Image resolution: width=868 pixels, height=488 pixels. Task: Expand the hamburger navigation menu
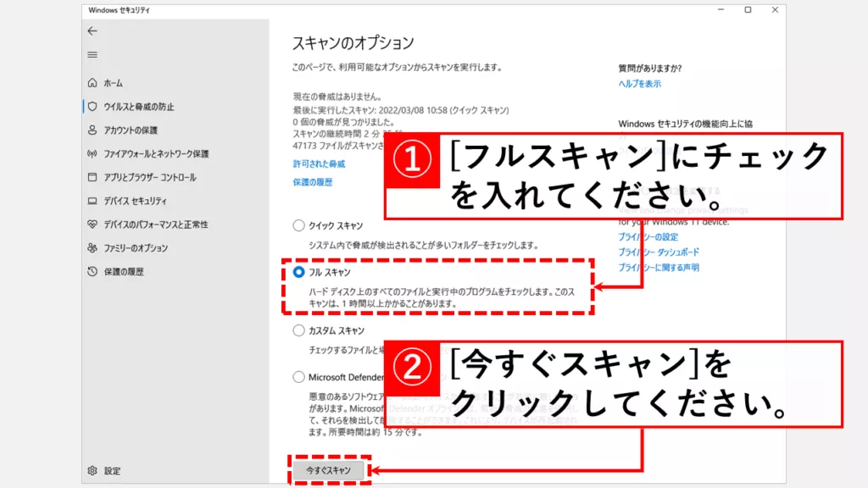click(92, 54)
